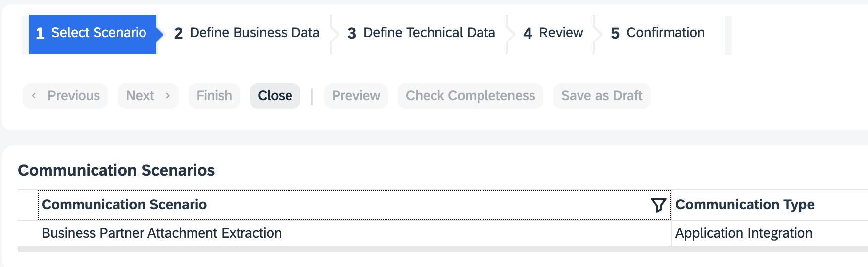868x267 pixels.
Task: Click the Next button's right chevron
Action: tap(168, 96)
